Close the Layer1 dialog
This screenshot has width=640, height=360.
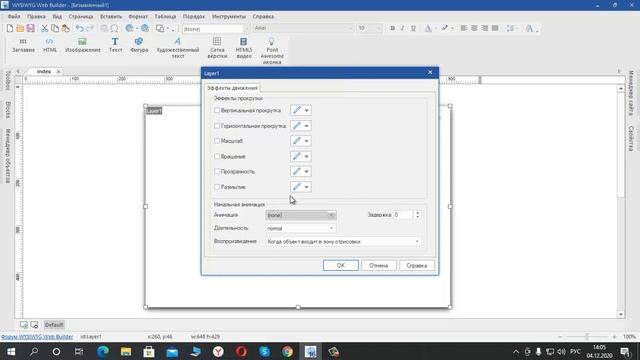tap(430, 72)
